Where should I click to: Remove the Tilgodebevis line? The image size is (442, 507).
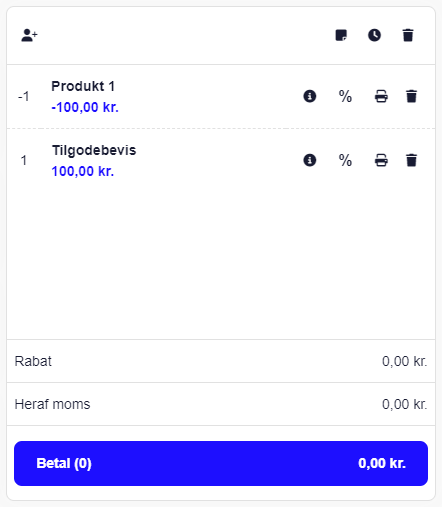pyautogui.click(x=411, y=160)
